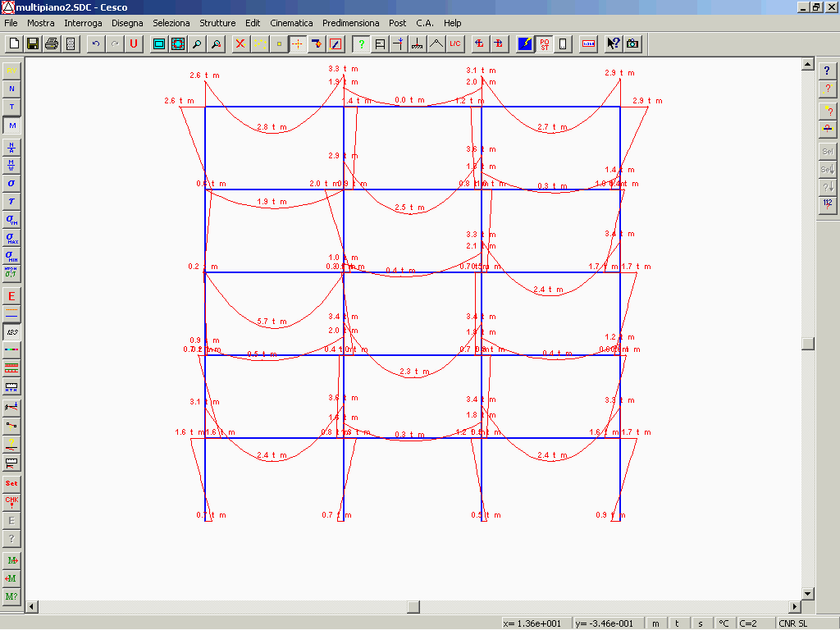The image size is (840, 630).
Task: Click the Undo arrow icon
Action: (96, 43)
